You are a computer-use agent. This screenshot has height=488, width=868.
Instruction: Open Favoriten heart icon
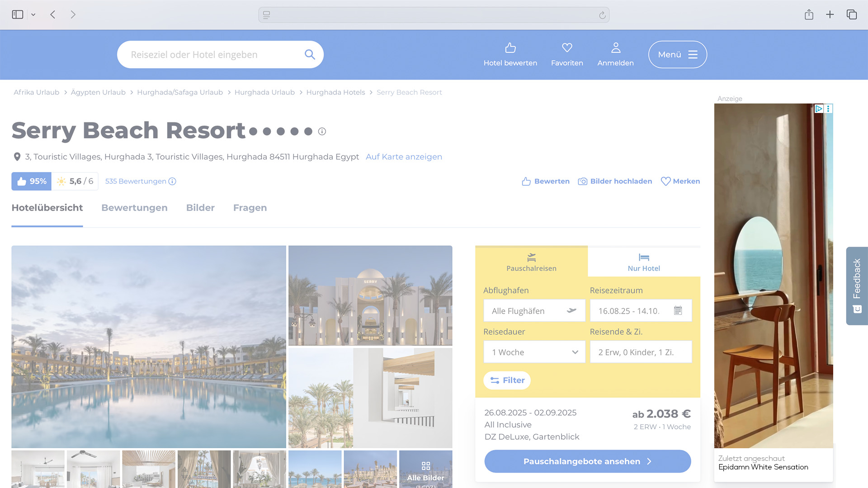[x=567, y=47]
